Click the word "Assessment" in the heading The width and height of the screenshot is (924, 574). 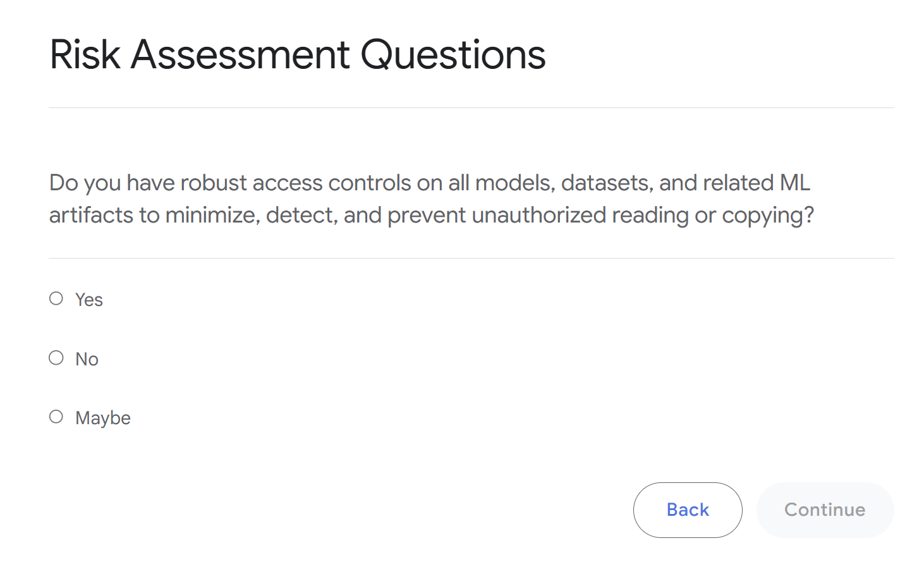(240, 54)
